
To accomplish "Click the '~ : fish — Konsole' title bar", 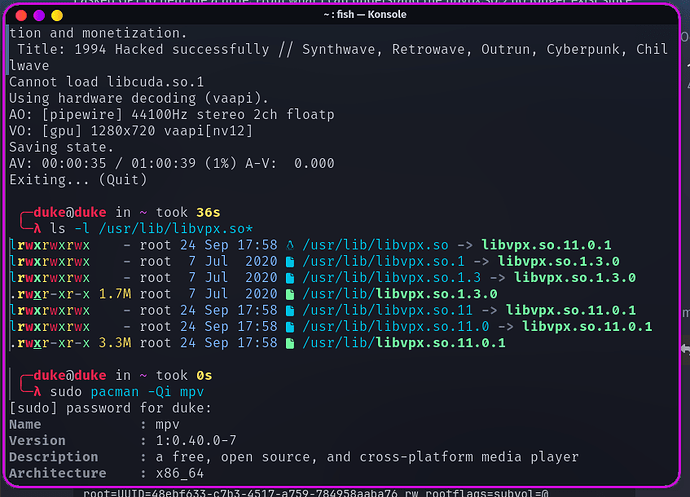I will [344, 15].
